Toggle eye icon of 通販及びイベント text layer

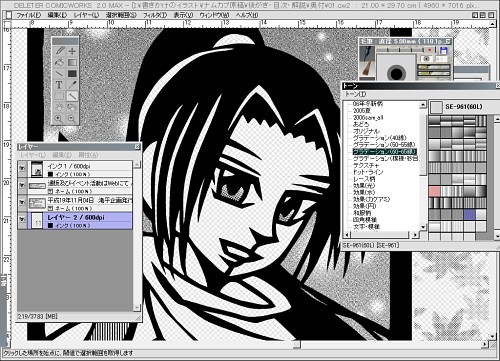click(22, 185)
